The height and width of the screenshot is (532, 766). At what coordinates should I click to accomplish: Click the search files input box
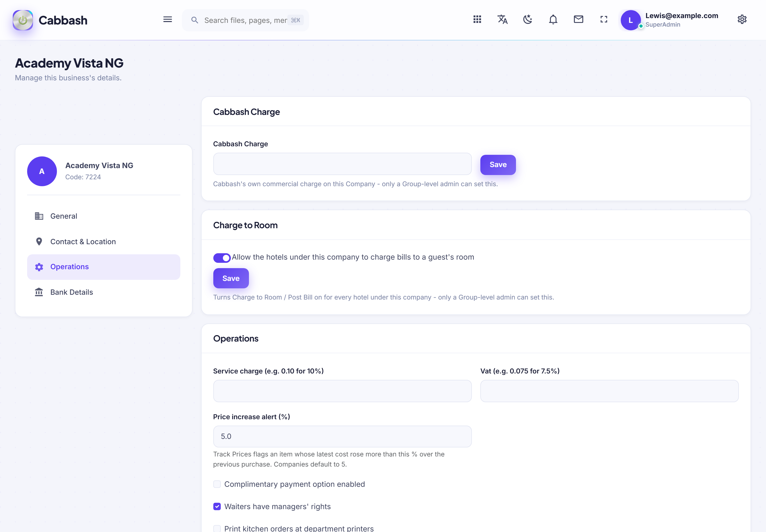coord(245,20)
